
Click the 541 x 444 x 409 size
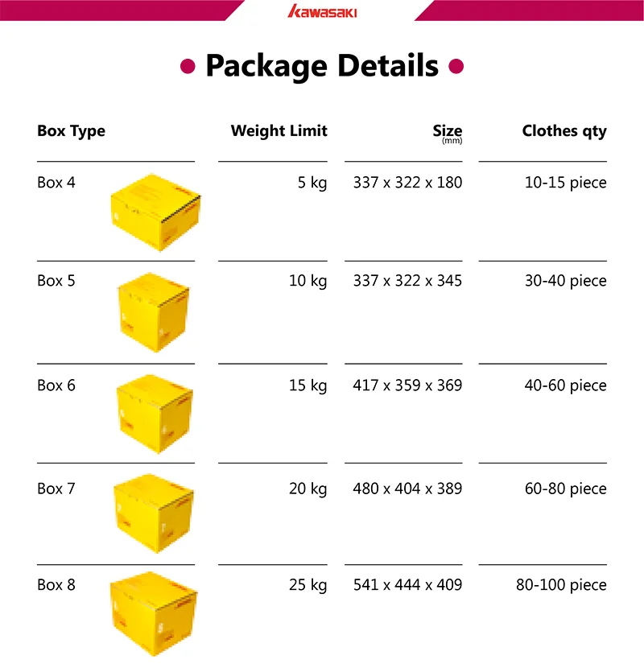407,585
